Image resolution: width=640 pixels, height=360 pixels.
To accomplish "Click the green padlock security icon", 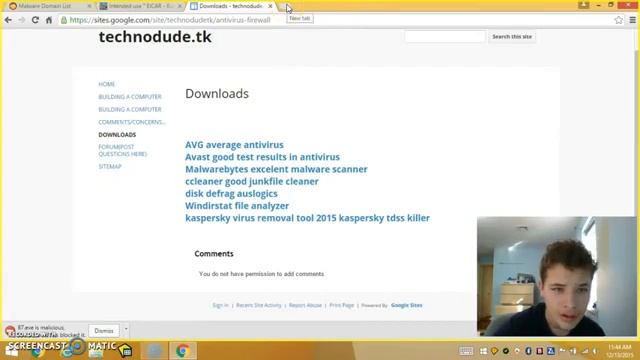I will (64, 20).
